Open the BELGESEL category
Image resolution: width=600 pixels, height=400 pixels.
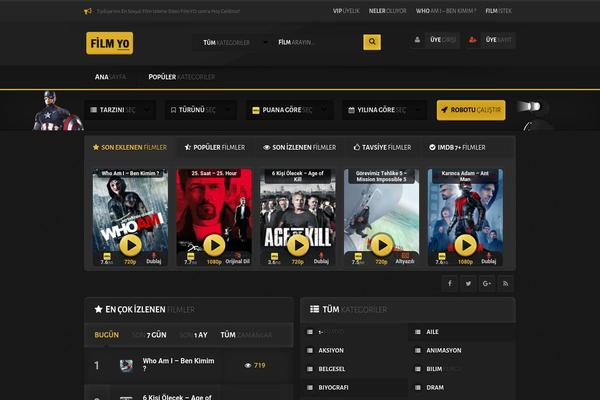pos(332,369)
